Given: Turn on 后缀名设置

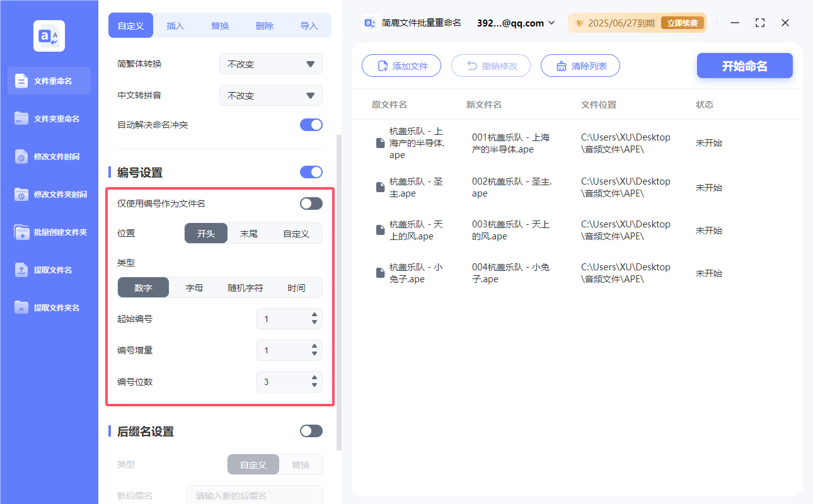Looking at the screenshot, I should pos(311,431).
